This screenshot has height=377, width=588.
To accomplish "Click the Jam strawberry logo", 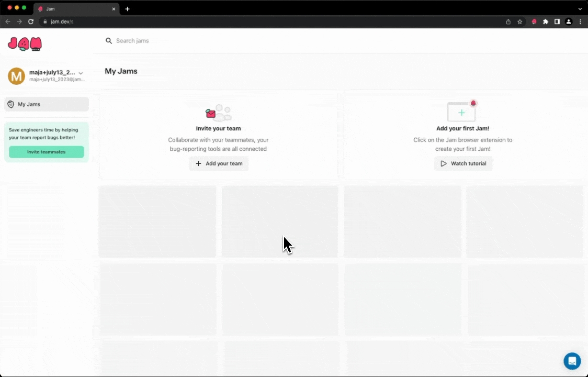I will pyautogui.click(x=25, y=44).
